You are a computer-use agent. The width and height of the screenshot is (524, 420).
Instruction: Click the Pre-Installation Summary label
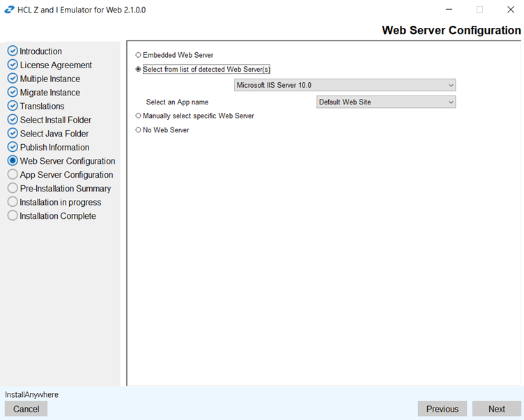[65, 189]
